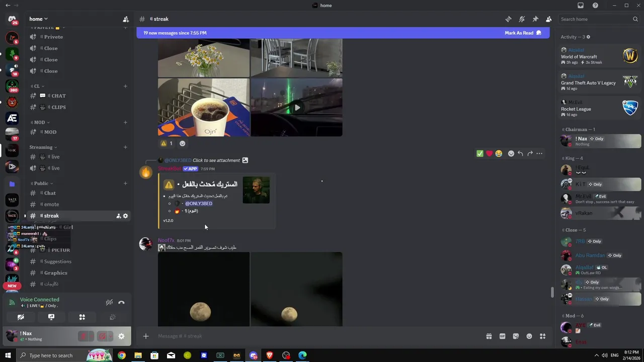Screen dimensions: 644x362
Task: React with the red heart emoji
Action: [x=489, y=153]
